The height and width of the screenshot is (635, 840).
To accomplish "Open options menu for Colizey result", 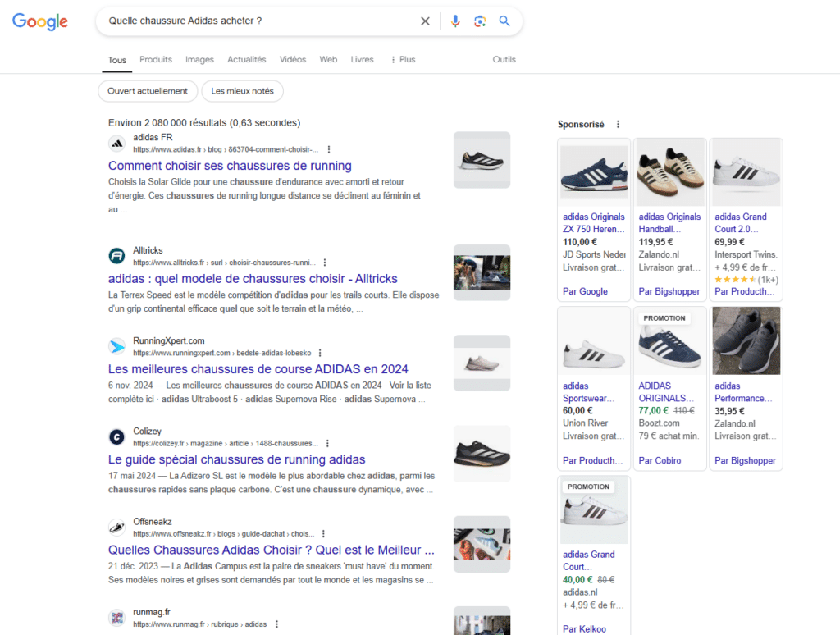I will click(327, 444).
